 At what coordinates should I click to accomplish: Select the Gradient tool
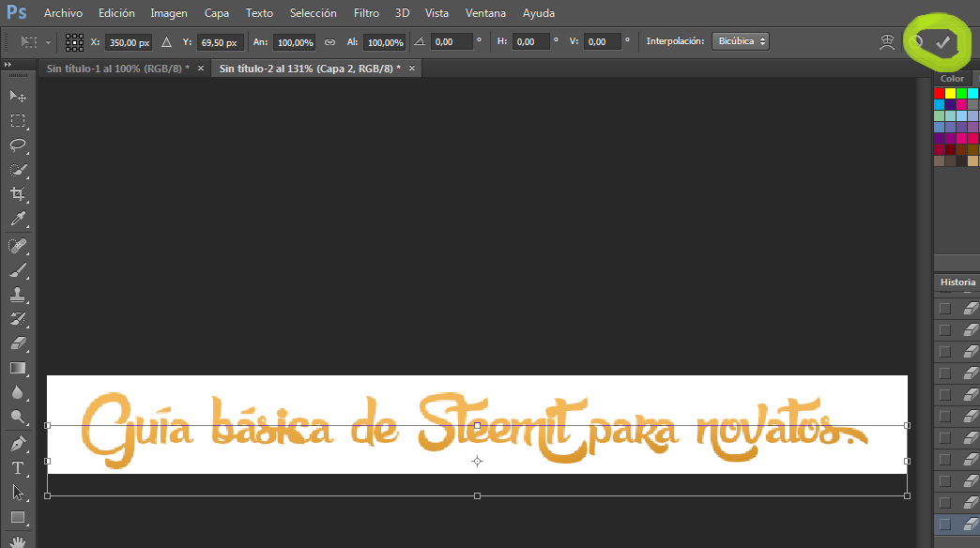coord(18,368)
